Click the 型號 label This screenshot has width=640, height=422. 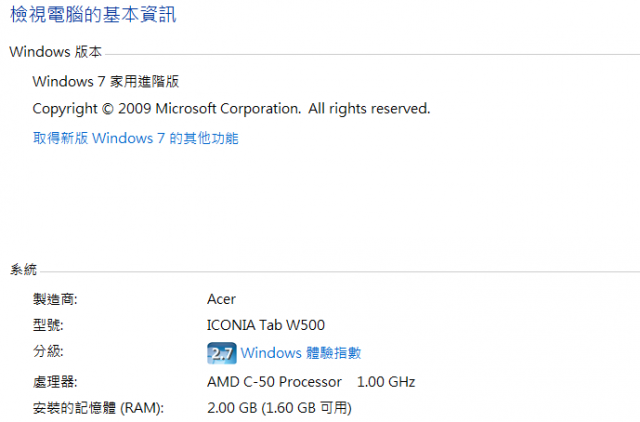(x=48, y=325)
